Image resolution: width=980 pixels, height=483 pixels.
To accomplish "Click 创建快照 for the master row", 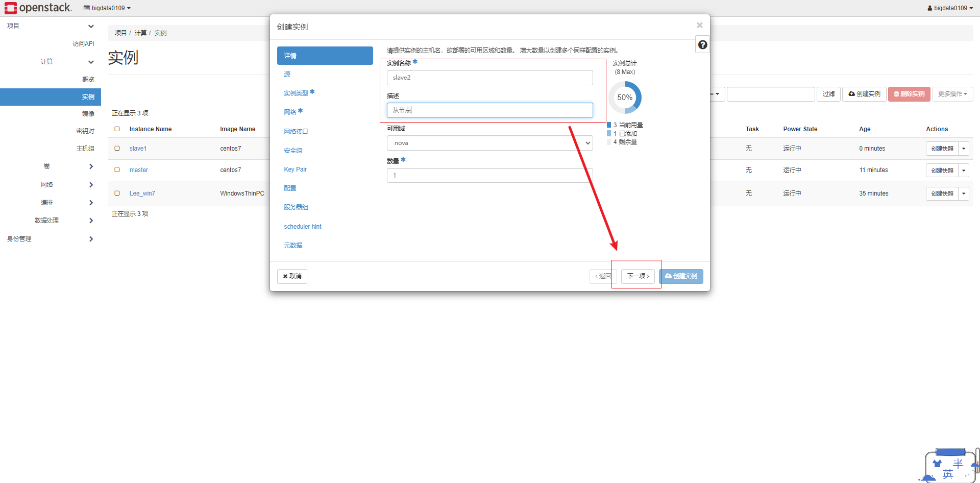I will click(x=942, y=170).
